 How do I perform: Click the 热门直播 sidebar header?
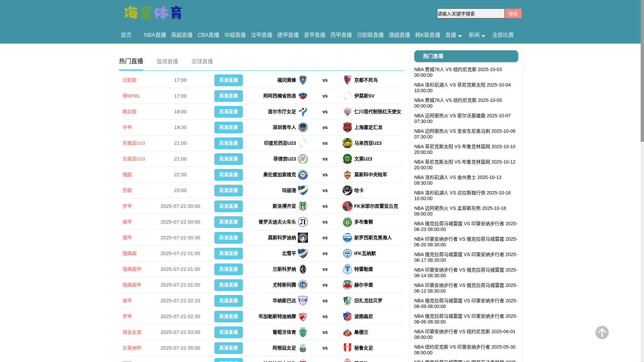pos(466,56)
